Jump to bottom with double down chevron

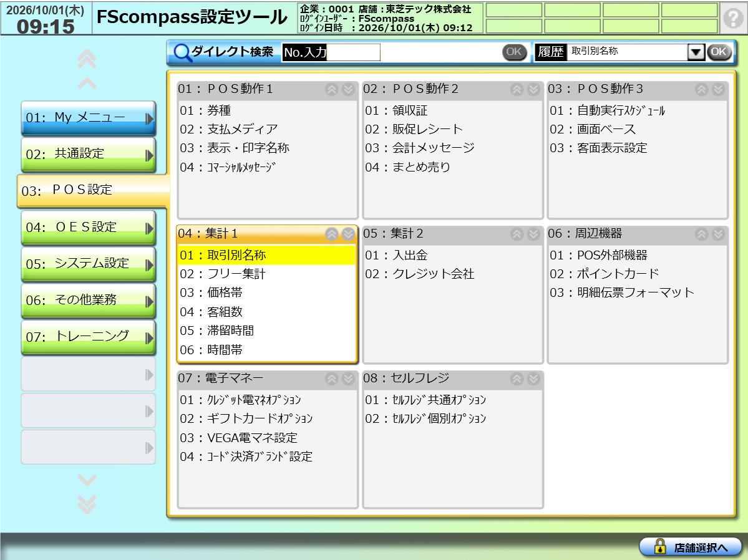click(x=87, y=504)
